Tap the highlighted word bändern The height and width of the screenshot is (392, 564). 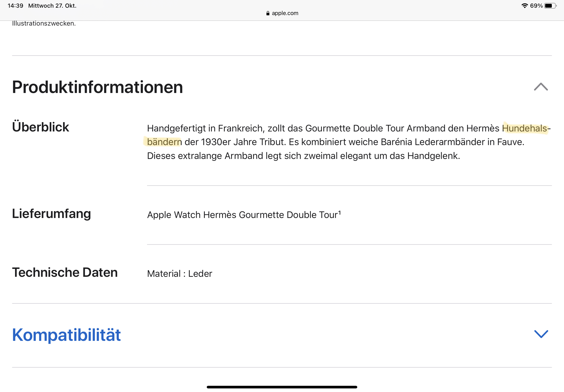164,142
